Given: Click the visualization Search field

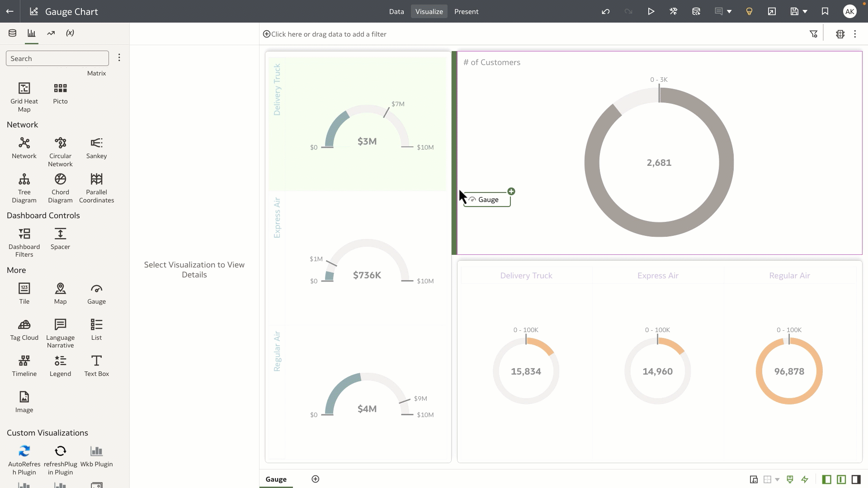Looking at the screenshot, I should tap(57, 58).
